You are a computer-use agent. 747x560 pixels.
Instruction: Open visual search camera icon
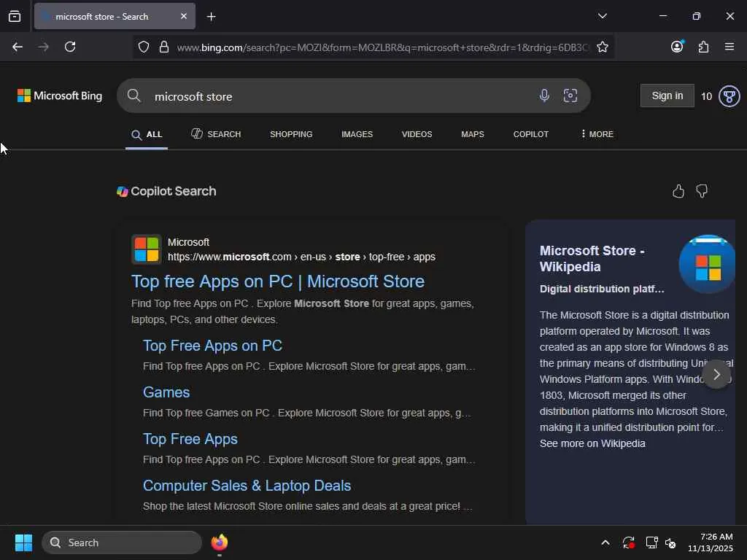click(x=570, y=96)
